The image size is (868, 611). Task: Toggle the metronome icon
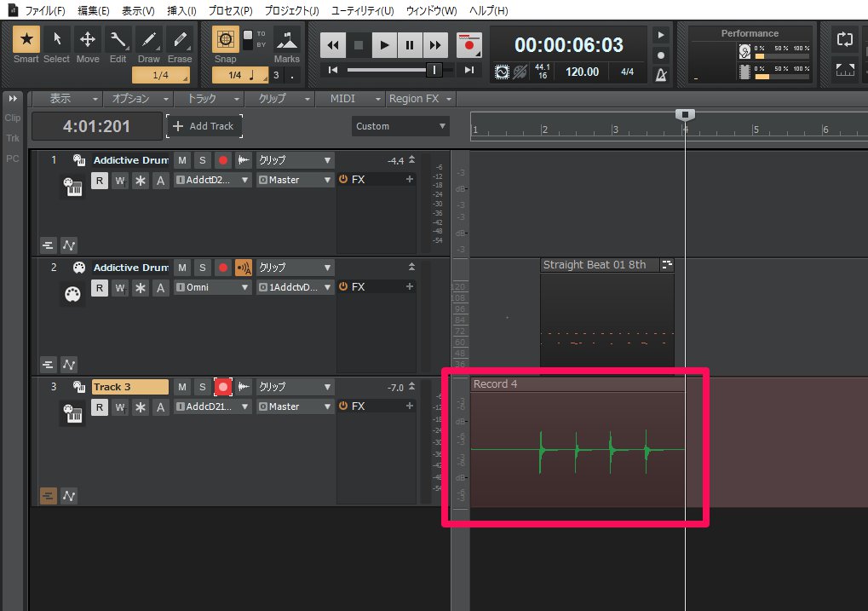point(661,75)
